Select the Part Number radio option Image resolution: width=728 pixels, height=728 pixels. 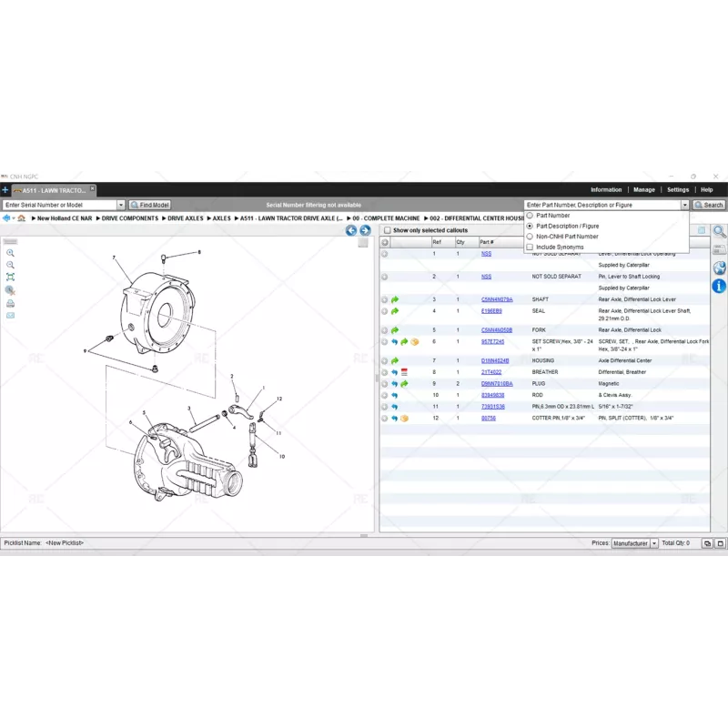531,216
